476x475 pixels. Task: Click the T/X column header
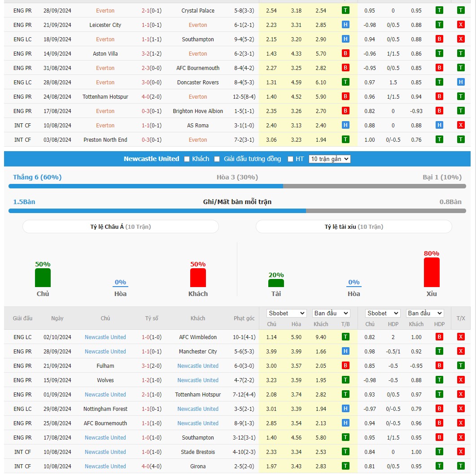pos(461,318)
